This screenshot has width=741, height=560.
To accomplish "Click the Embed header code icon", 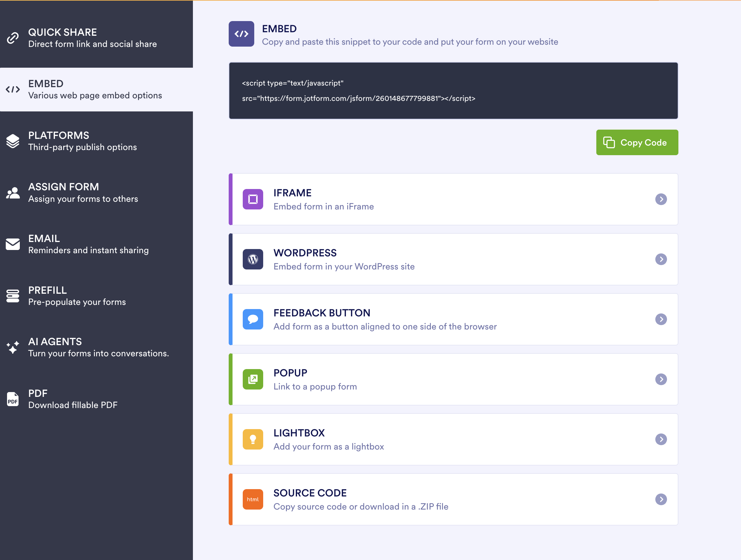I will (x=241, y=34).
